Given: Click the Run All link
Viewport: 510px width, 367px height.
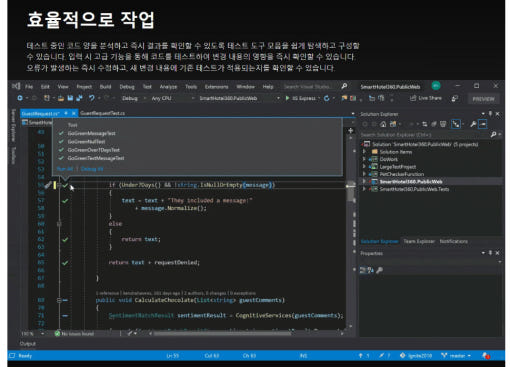Looking at the screenshot, I should [x=65, y=169].
